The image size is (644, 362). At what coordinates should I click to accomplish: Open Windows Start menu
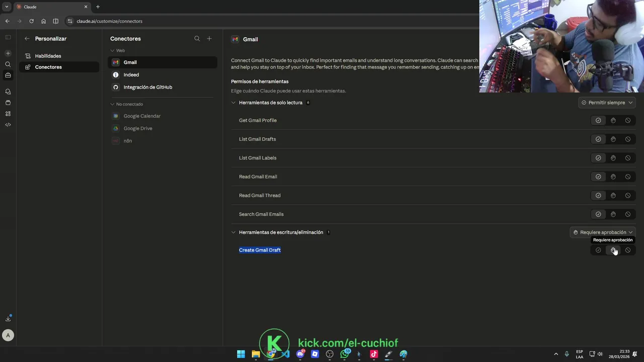tap(241, 354)
